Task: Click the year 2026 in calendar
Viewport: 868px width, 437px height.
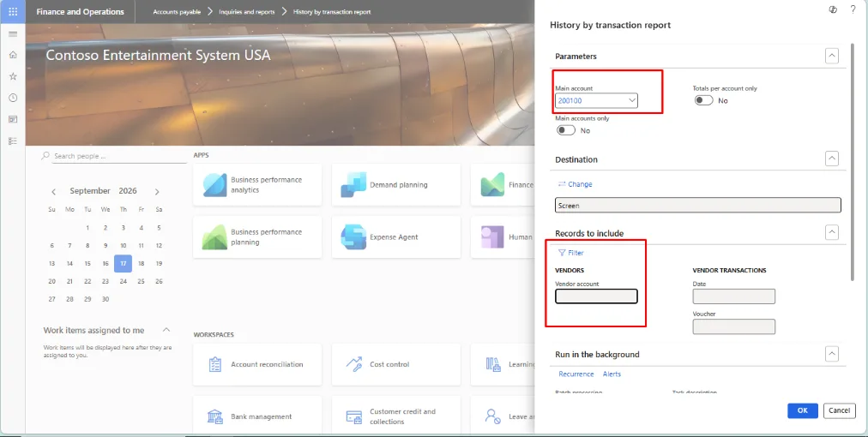Action: click(127, 191)
